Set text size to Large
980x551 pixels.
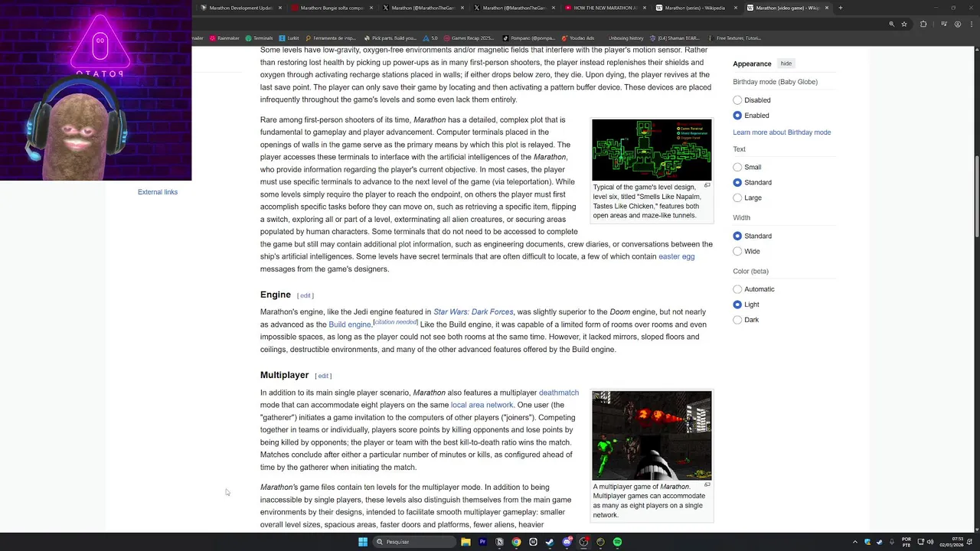(737, 197)
